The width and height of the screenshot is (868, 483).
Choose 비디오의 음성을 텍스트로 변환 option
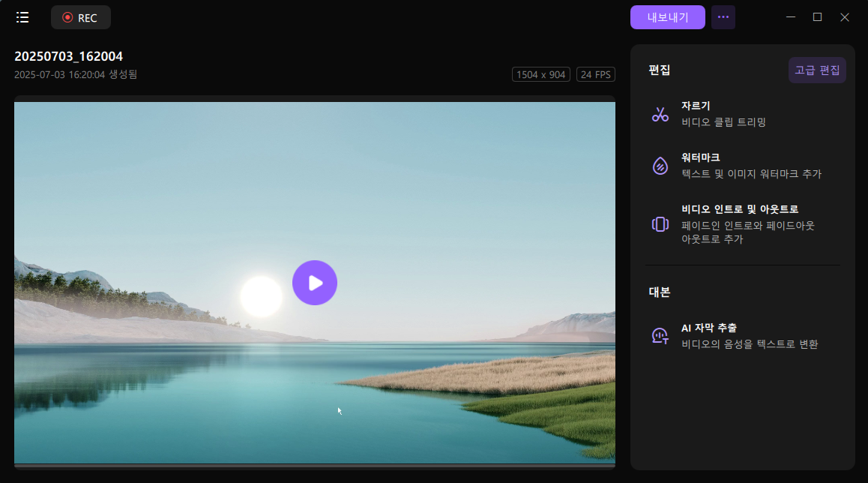749,344
